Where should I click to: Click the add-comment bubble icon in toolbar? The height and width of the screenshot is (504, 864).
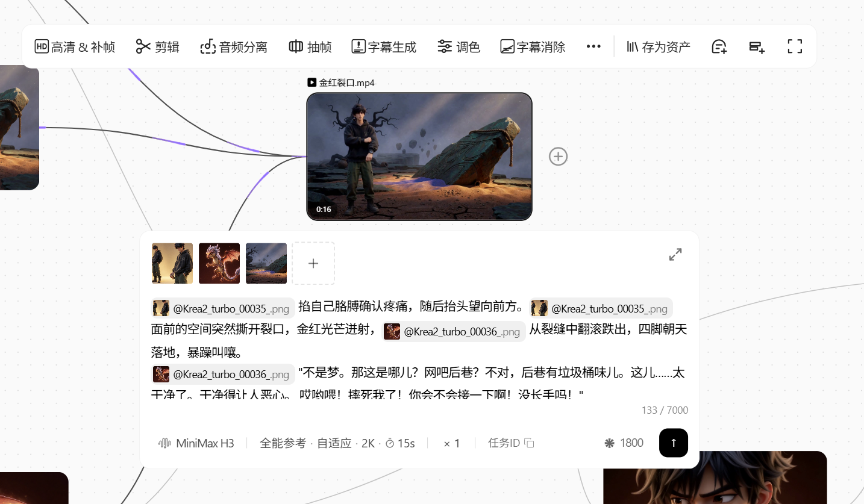click(719, 46)
